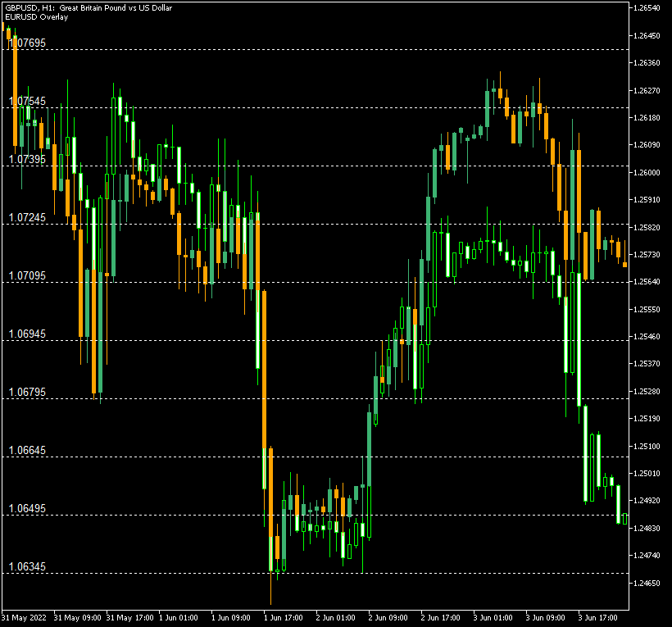The image size is (672, 627).
Task: Click the 1 Jun 09:00 time label
Action: [233, 617]
